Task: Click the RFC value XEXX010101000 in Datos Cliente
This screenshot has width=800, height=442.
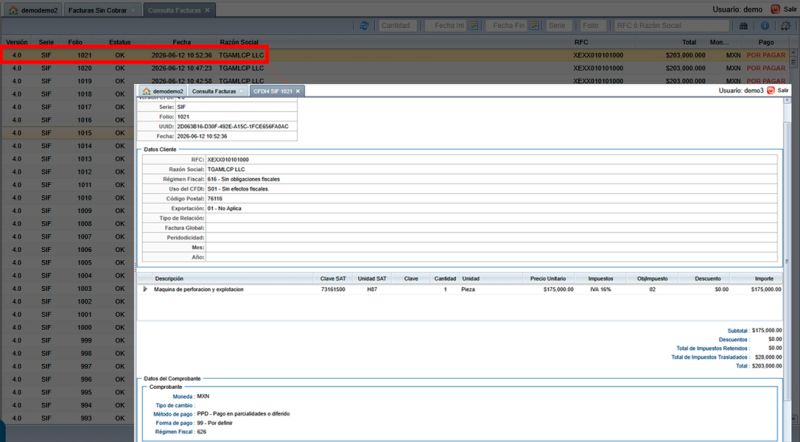Action: (228, 160)
